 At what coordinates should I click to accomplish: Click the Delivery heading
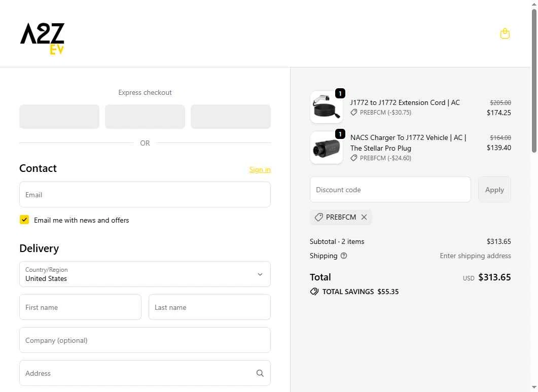(39, 248)
